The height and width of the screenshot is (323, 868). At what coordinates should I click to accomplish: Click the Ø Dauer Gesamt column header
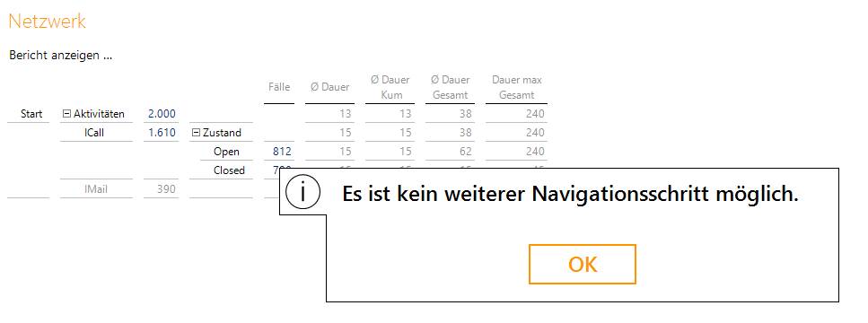click(x=450, y=87)
